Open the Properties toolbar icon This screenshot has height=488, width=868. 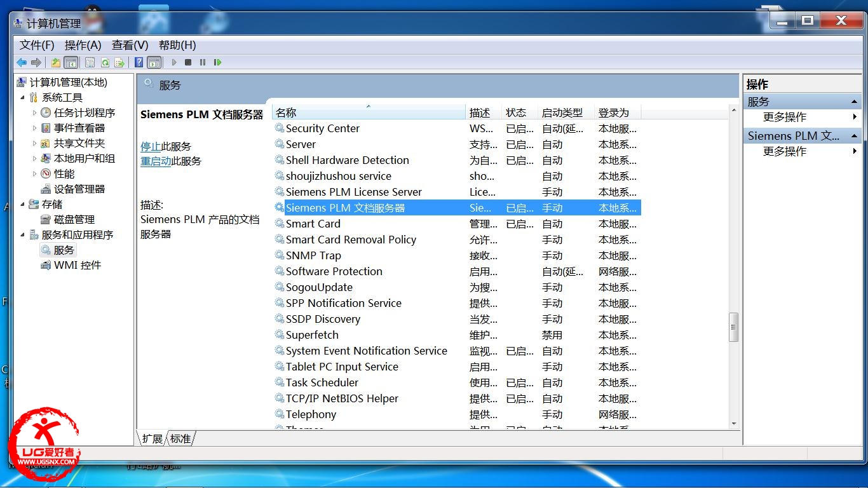pos(90,62)
